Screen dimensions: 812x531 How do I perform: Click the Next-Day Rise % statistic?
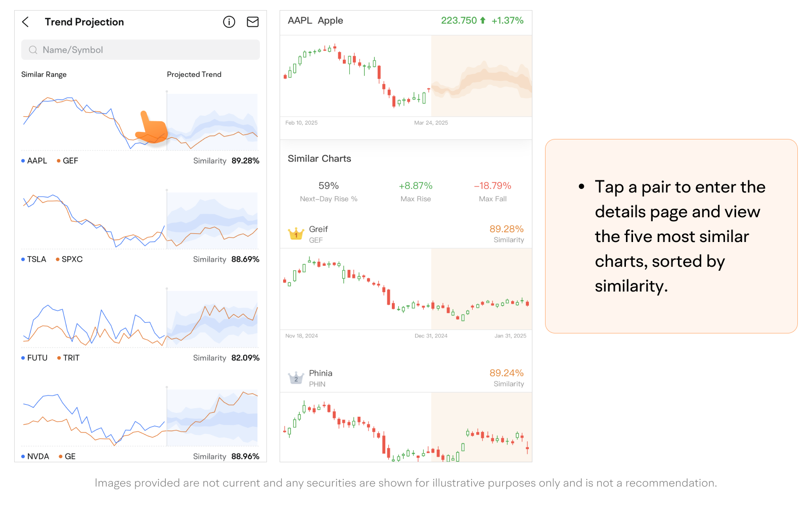click(x=329, y=191)
